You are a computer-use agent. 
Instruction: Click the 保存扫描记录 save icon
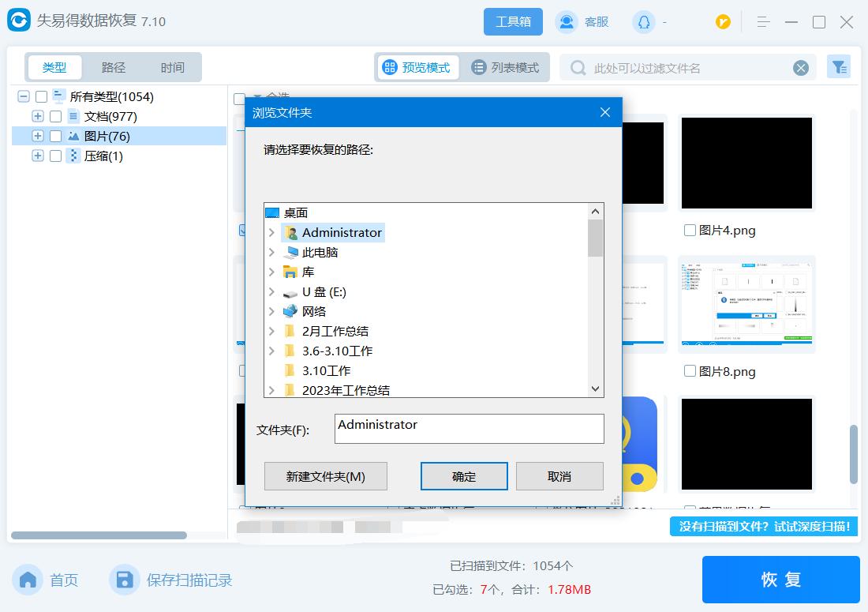point(125,580)
